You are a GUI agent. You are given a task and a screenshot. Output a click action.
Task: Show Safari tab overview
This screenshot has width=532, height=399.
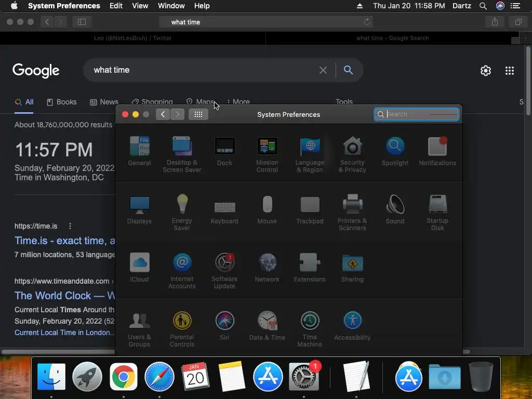tap(518, 22)
